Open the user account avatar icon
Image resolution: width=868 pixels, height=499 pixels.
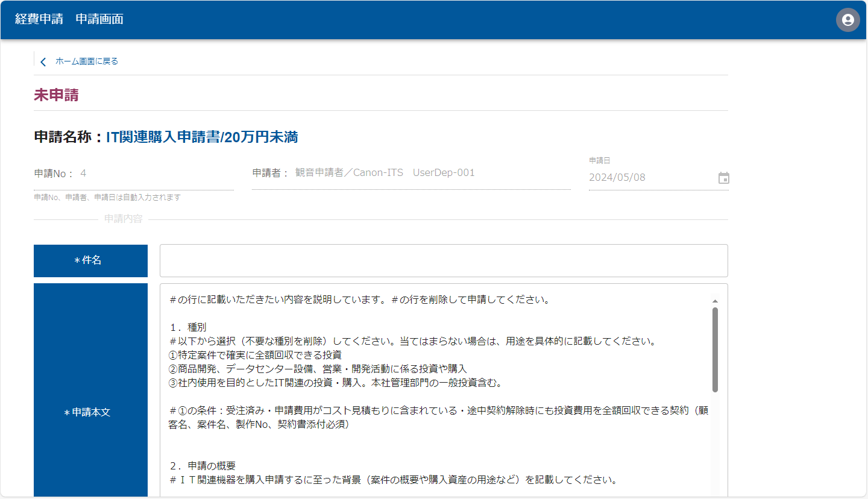pos(848,20)
